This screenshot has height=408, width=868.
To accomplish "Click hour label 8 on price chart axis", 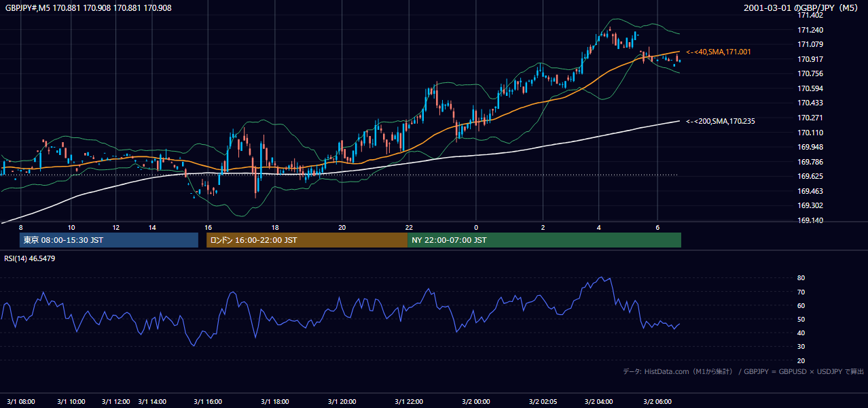I will click(x=21, y=227).
